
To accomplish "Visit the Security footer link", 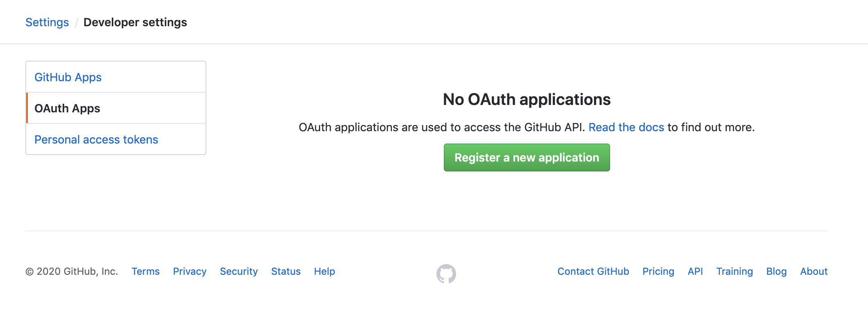I will pos(239,271).
